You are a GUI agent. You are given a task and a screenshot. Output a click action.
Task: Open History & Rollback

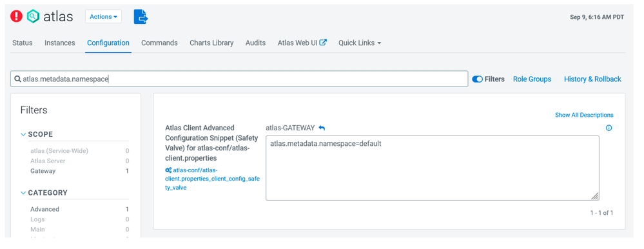point(592,79)
